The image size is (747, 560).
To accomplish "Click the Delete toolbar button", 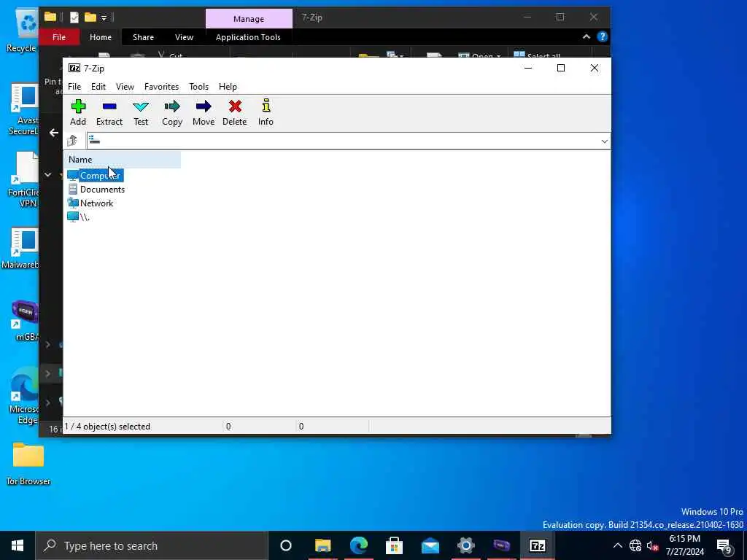I will (234, 113).
